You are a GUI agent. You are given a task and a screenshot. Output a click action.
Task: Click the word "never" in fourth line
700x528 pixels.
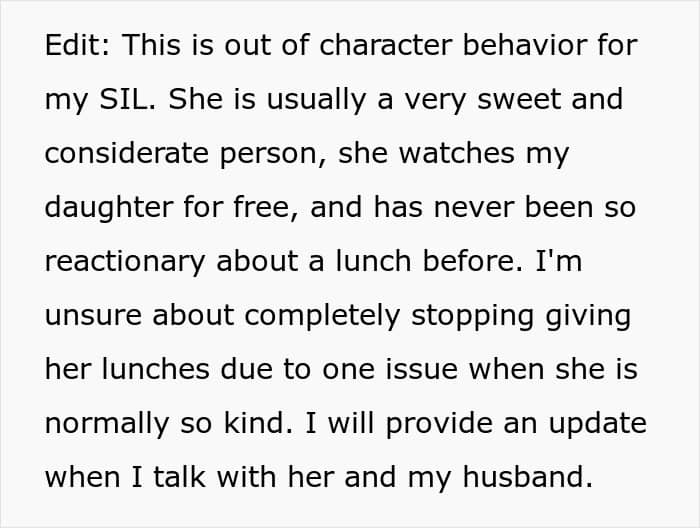tap(474, 208)
